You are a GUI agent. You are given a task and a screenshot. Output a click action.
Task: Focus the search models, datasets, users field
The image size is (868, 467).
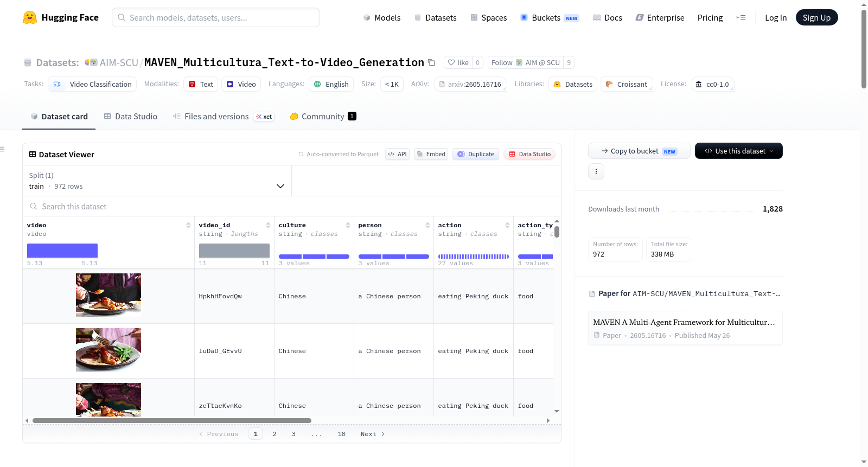coord(216,17)
